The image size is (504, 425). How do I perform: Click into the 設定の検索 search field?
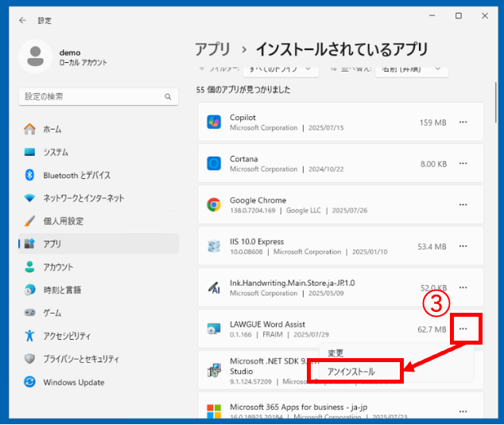click(91, 96)
